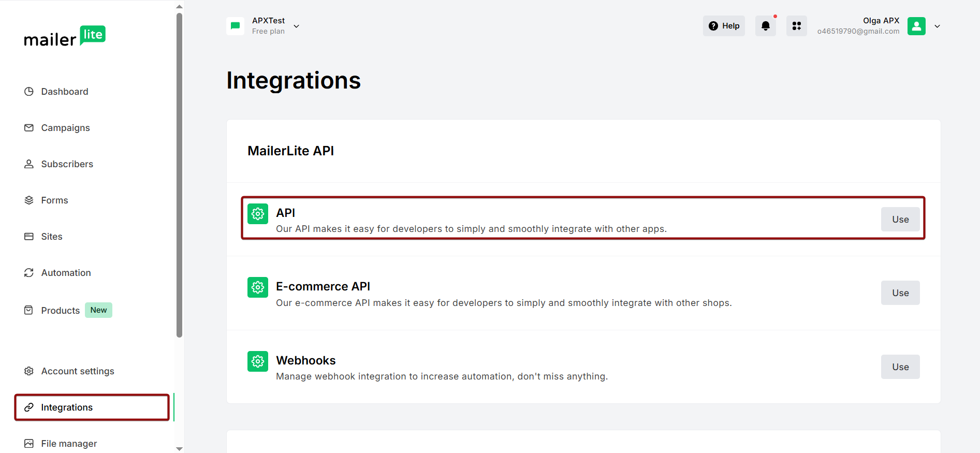Click the Forms layers icon
980x453 pixels.
[x=29, y=200]
